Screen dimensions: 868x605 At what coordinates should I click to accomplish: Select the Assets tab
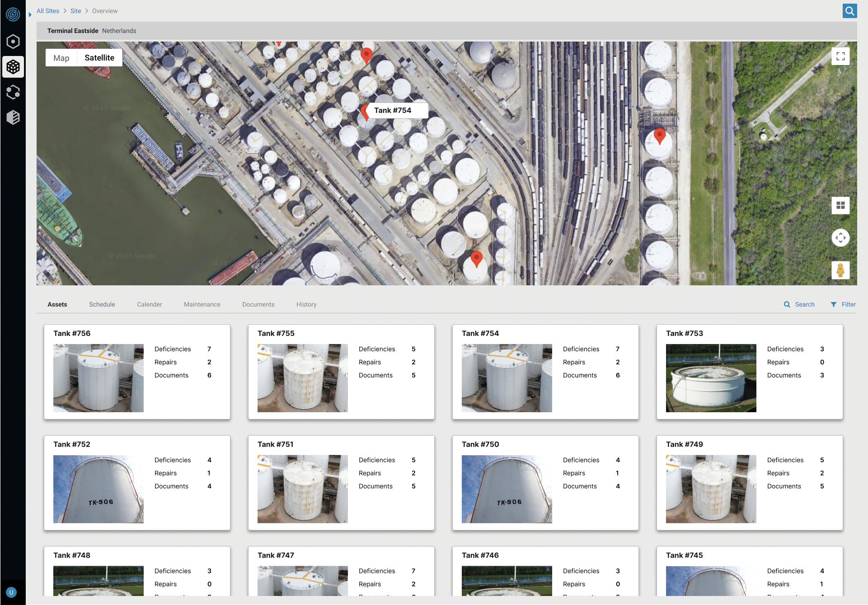[57, 304]
